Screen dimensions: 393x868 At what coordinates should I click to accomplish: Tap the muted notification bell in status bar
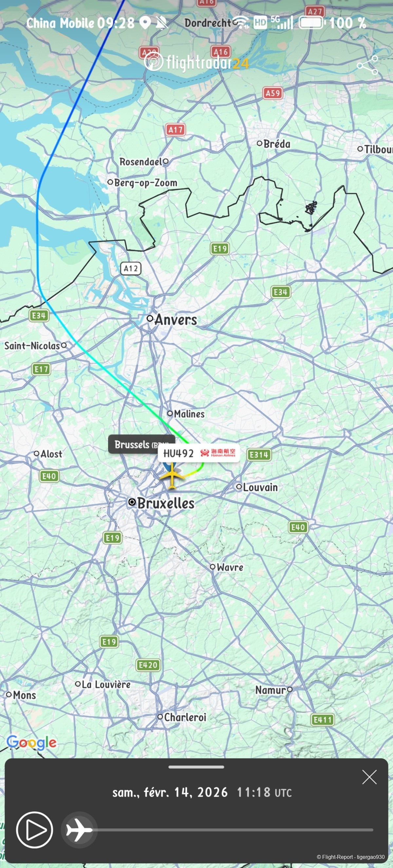[162, 23]
